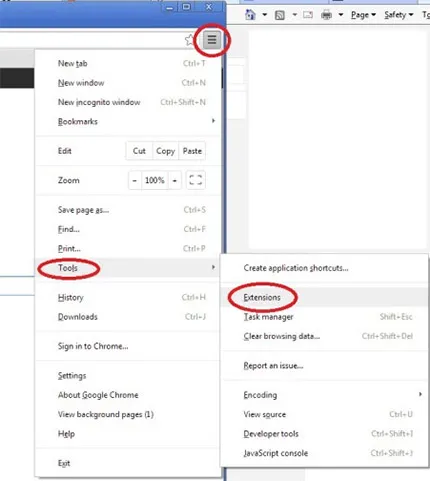Screen dimensions: 430x481
Task: Decrease zoom with the minus button
Action: (135, 180)
